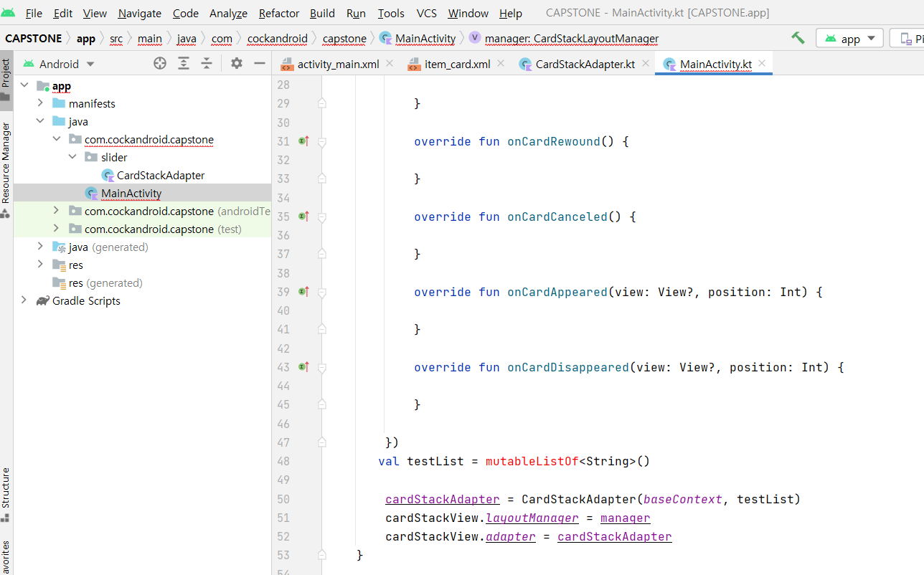Open the Run menu

356,13
